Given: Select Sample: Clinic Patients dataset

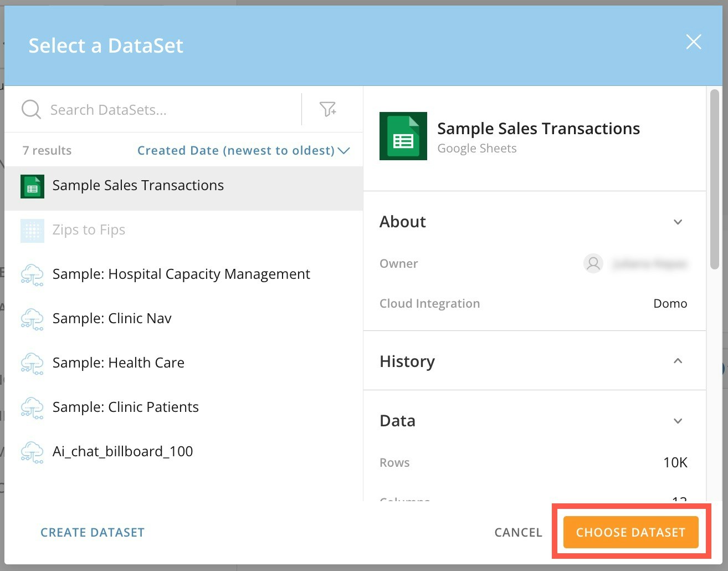Looking at the screenshot, I should point(183,407).
